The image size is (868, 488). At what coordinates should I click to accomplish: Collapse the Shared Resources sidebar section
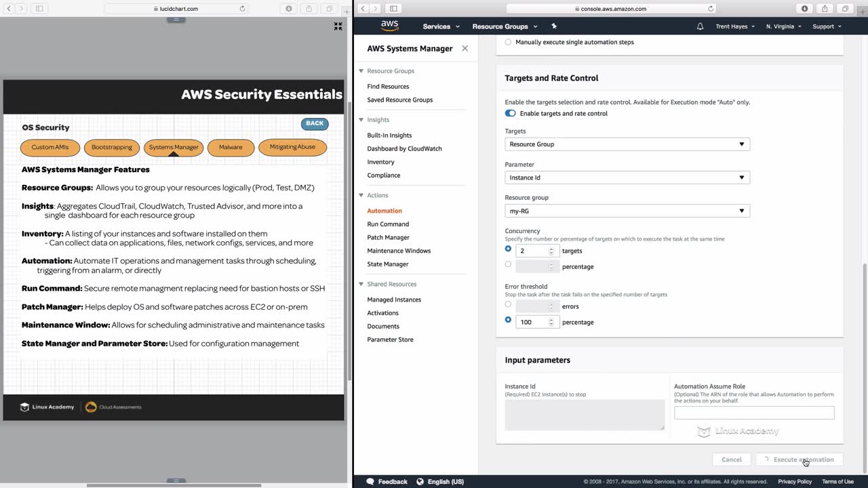click(361, 284)
